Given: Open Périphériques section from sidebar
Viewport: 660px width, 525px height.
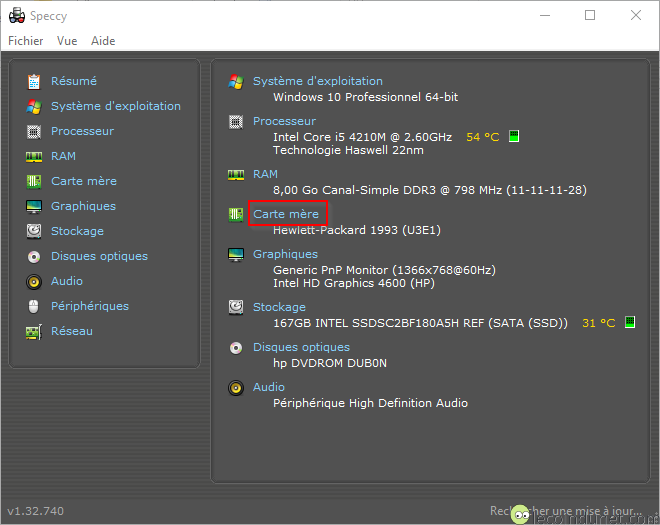Looking at the screenshot, I should [x=90, y=306].
